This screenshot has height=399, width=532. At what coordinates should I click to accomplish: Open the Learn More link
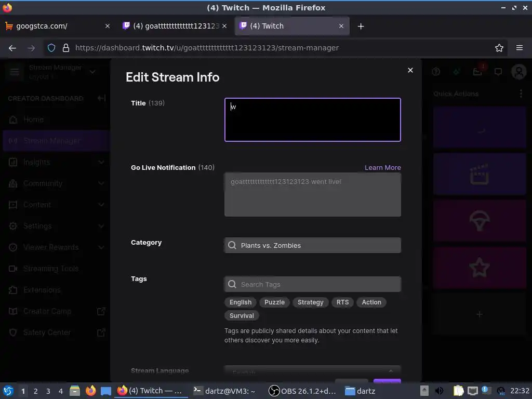[383, 168]
